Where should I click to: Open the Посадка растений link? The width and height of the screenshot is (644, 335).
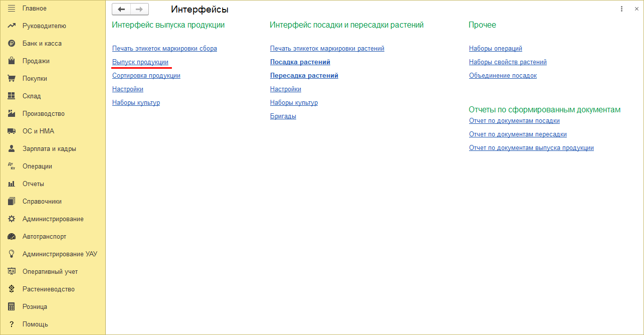(x=300, y=62)
